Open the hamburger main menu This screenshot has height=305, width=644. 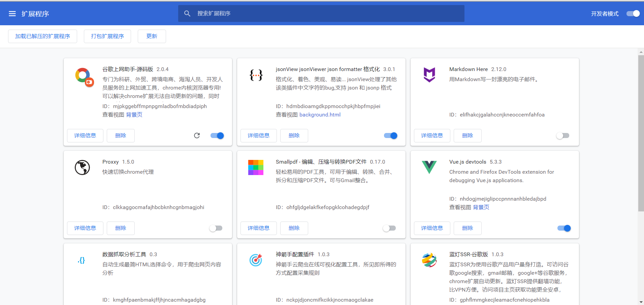click(12, 14)
